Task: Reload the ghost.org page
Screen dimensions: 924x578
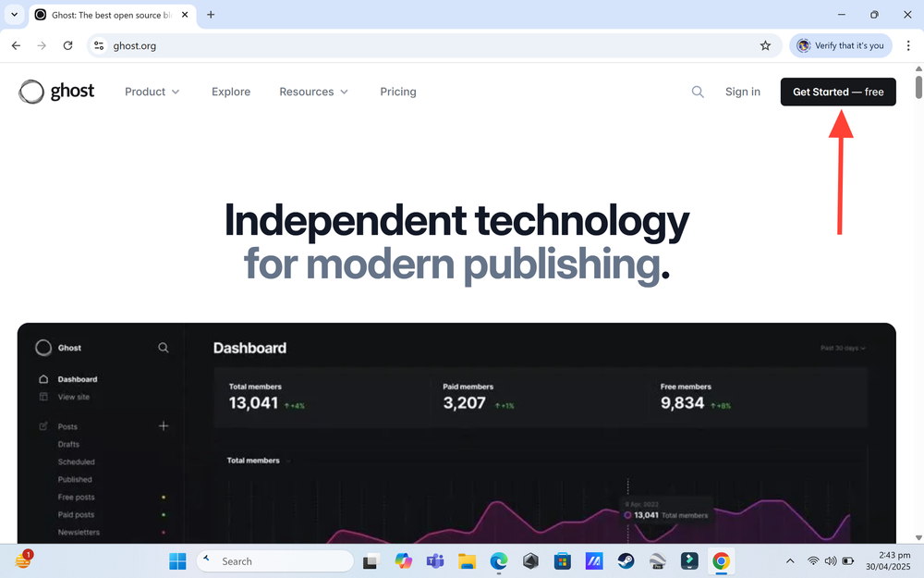Action: pos(67,45)
